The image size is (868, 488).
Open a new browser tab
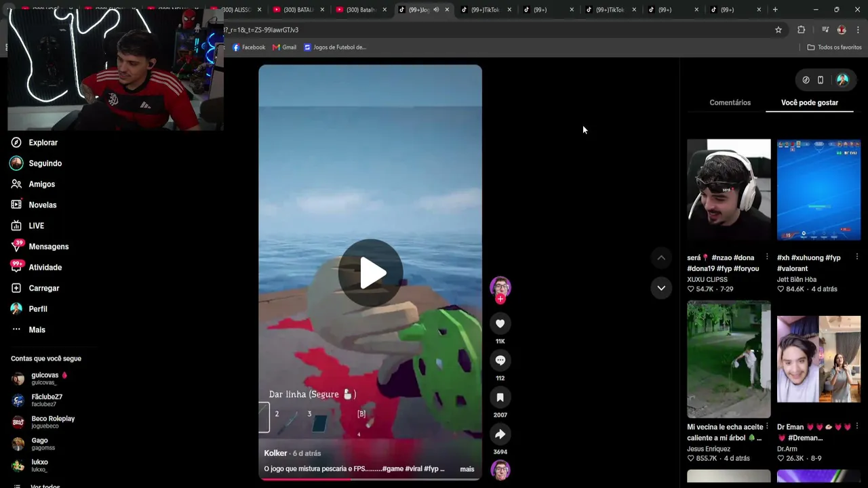[775, 9]
